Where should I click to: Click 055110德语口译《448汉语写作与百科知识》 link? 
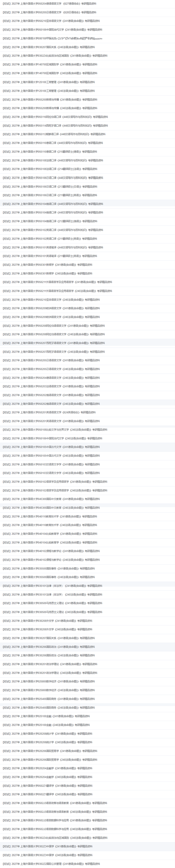[x=52, y=143]
